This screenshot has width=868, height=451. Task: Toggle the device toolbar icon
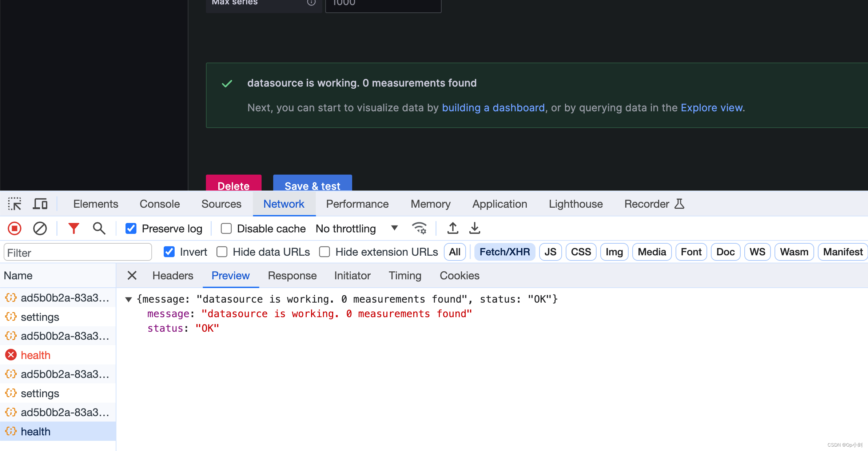point(40,204)
